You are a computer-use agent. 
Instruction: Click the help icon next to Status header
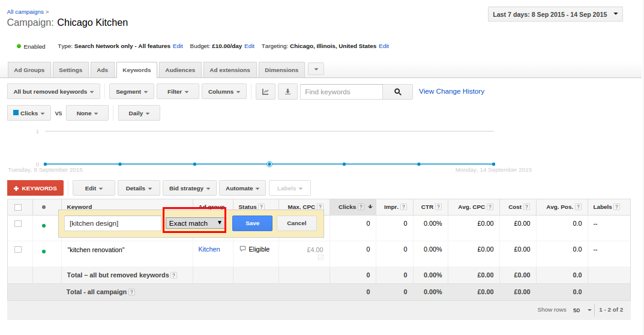[262, 207]
